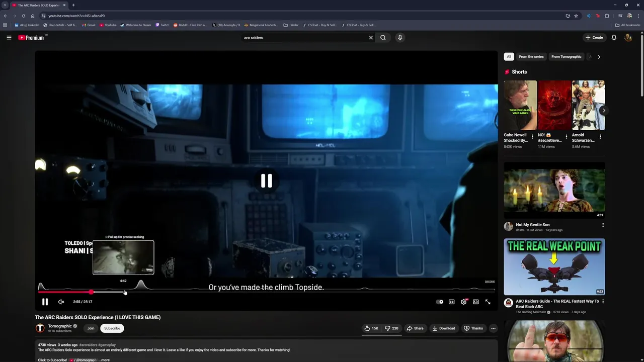
Task: Open the Filmler bookmarks folder
Action: click(291, 25)
